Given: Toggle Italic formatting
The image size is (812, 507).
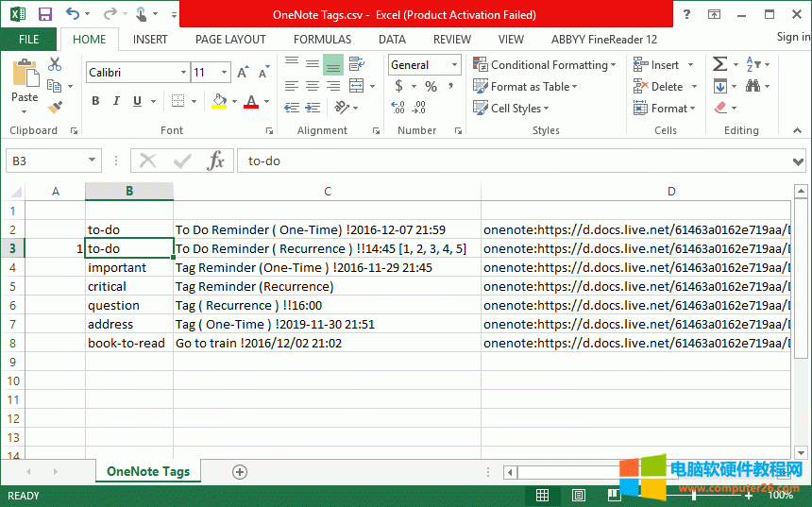Looking at the screenshot, I should (117, 101).
